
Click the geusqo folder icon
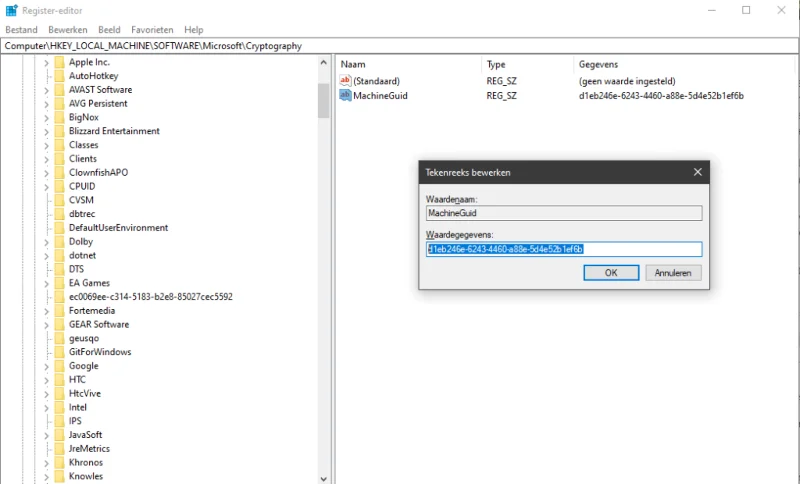[60, 338]
